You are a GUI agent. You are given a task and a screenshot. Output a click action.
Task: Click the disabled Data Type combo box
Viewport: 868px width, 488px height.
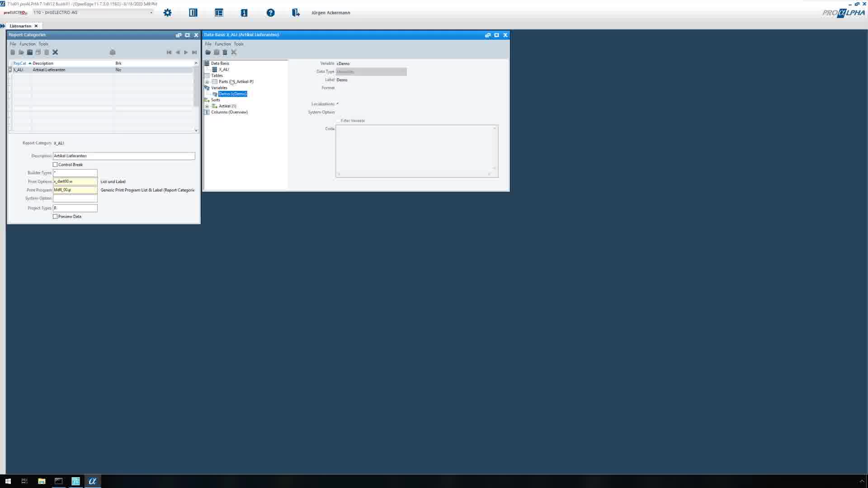[371, 72]
